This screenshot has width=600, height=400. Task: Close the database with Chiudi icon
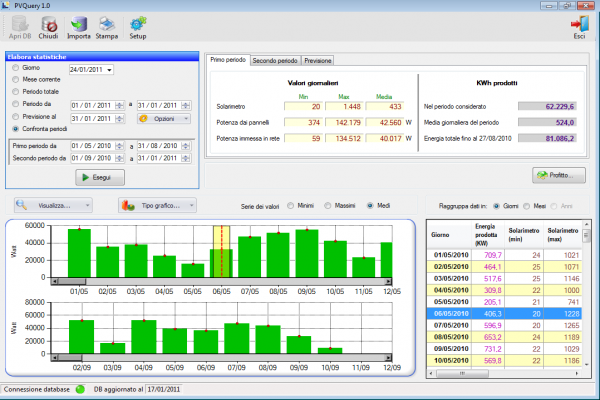point(48,28)
